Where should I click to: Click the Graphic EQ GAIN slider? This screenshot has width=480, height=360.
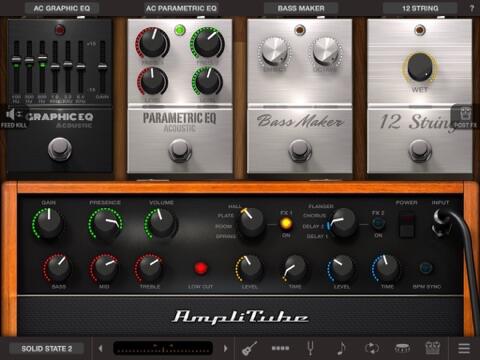click(103, 67)
